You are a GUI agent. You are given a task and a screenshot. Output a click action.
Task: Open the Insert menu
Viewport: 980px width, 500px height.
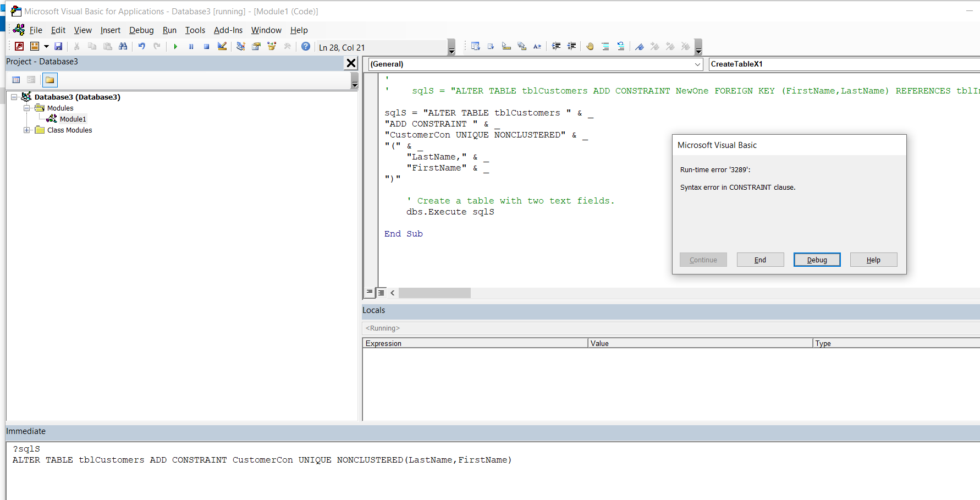tap(110, 30)
